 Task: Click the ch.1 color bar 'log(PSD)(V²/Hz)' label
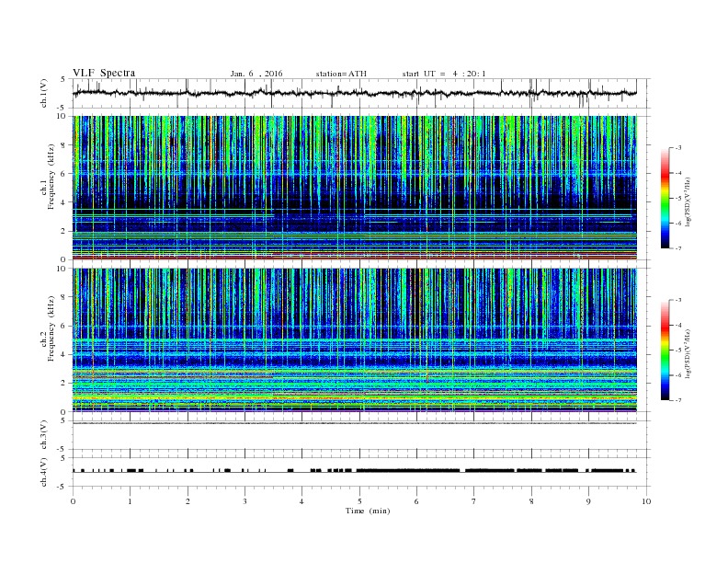tap(688, 201)
